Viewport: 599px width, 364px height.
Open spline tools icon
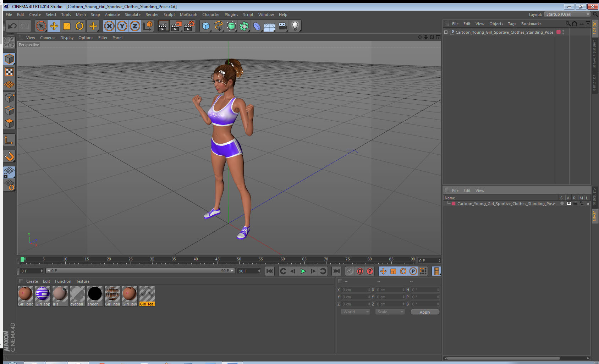tap(219, 26)
